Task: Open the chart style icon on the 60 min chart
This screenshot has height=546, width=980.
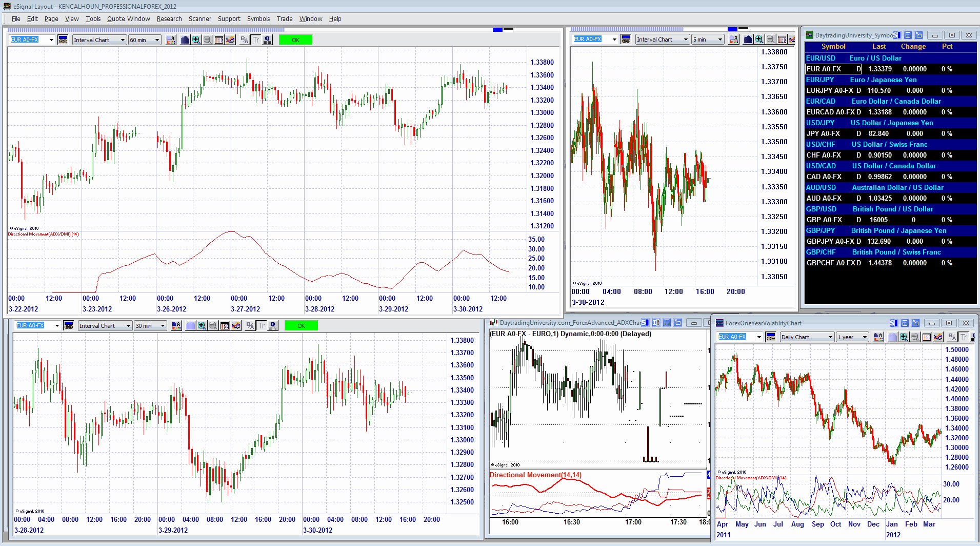Action: 171,40
